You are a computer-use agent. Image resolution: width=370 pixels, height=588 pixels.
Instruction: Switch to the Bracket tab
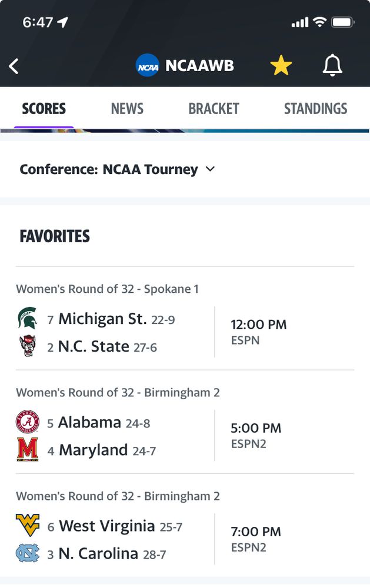tap(214, 109)
